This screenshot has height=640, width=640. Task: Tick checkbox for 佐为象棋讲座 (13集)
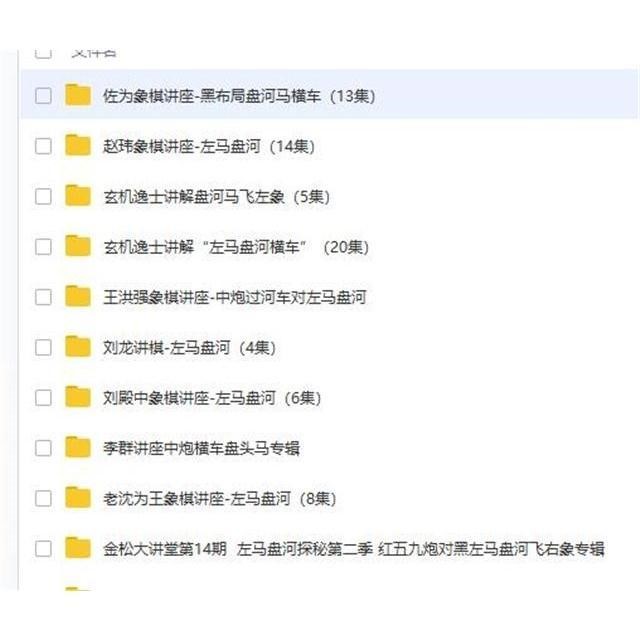coord(43,96)
